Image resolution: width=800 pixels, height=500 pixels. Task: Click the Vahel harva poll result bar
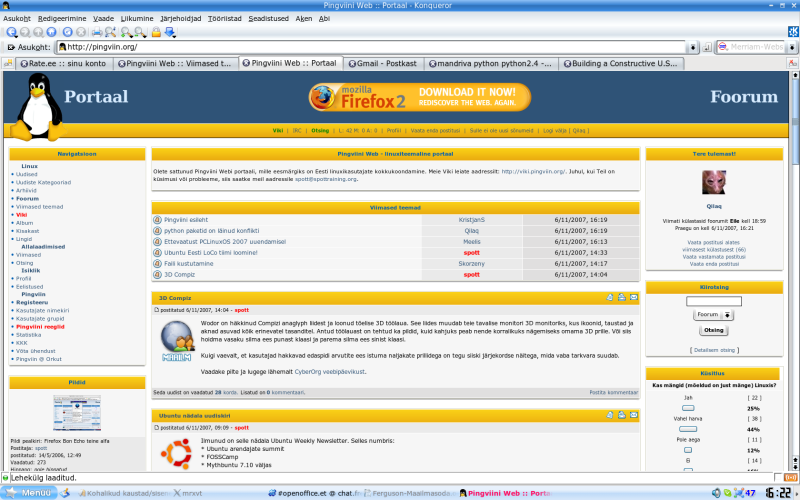click(x=688, y=429)
